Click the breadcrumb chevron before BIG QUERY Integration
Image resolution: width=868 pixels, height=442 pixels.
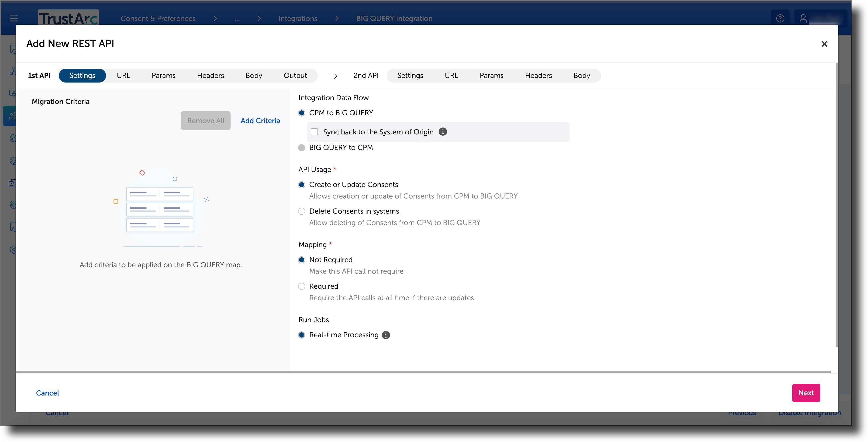336,19
